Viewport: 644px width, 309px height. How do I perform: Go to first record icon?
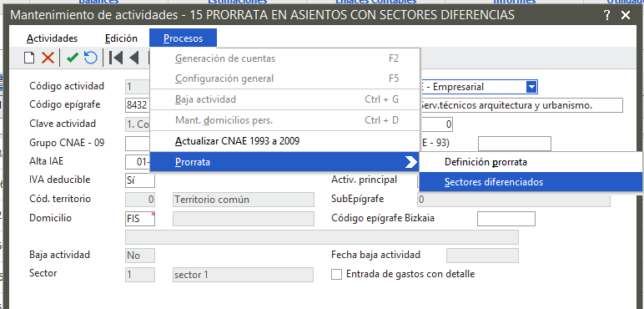point(115,58)
